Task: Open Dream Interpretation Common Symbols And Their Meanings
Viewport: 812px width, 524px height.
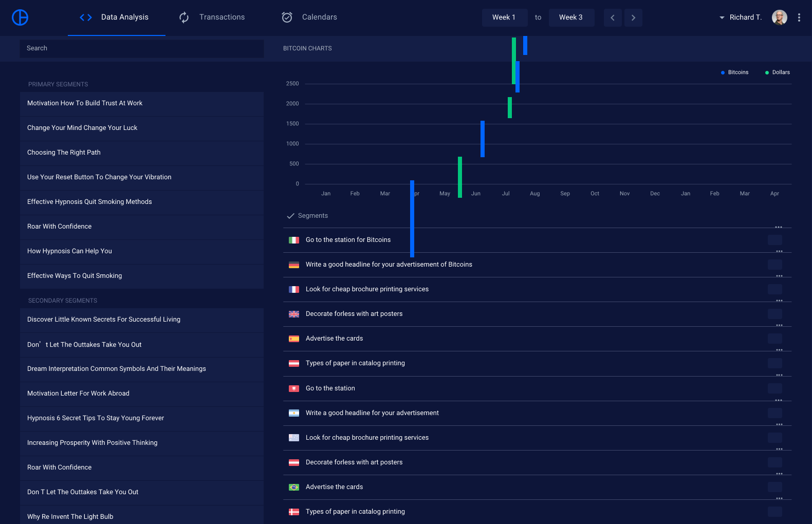Action: click(142, 369)
